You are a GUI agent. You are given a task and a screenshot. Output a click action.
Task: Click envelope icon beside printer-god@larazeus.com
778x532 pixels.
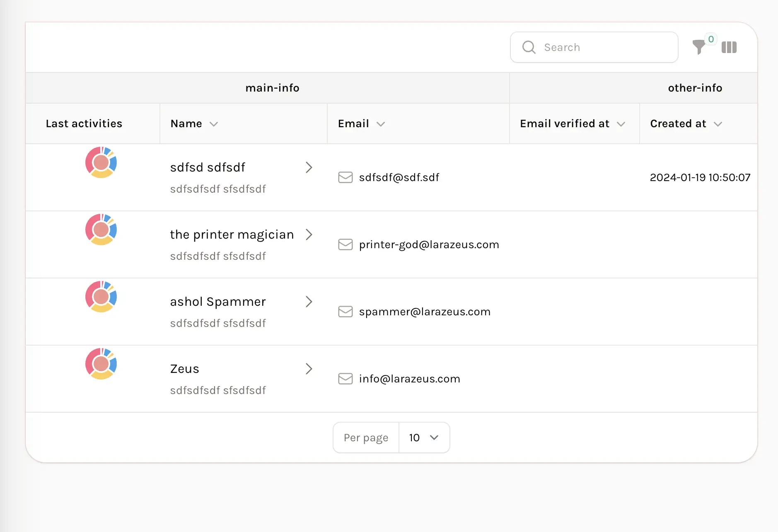(345, 244)
